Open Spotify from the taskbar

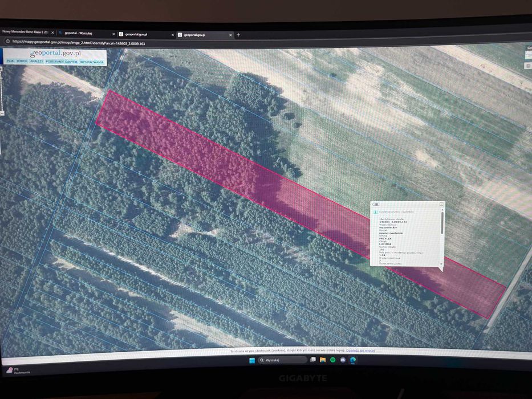tap(333, 360)
